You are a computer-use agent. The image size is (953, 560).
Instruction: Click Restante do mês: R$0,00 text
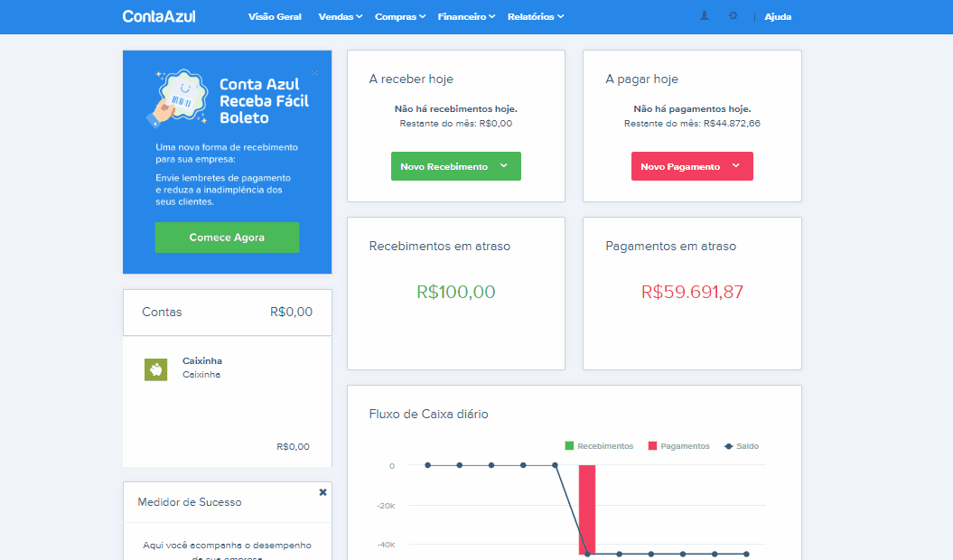(456, 124)
